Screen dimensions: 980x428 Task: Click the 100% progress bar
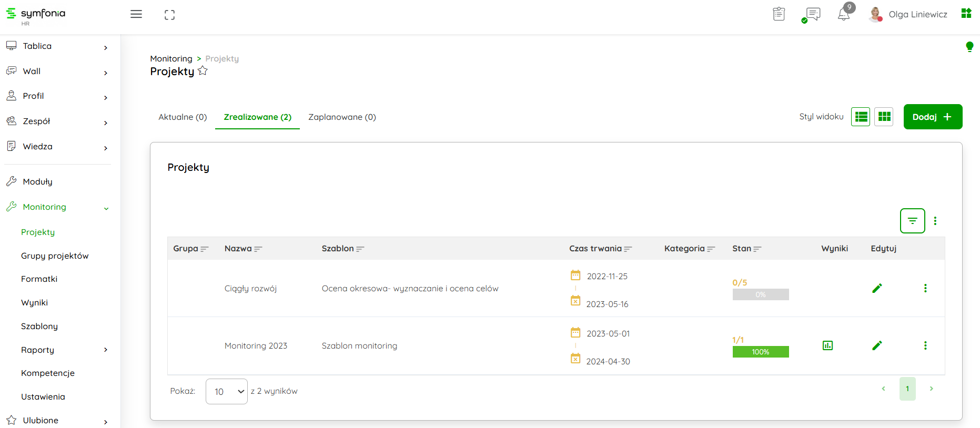pyautogui.click(x=760, y=352)
